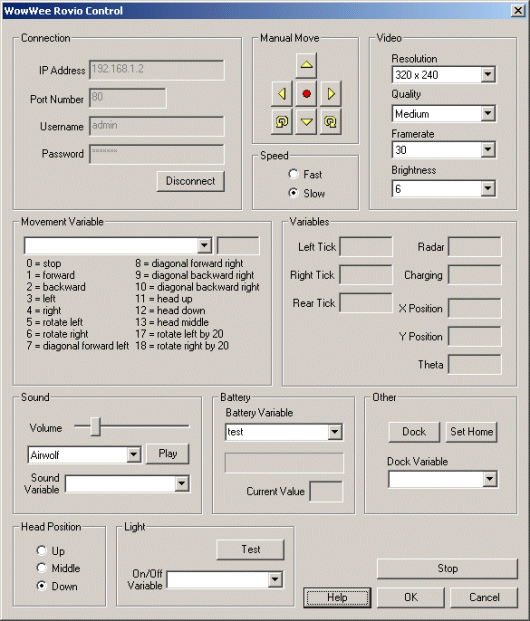Image resolution: width=530 pixels, height=621 pixels.
Task: Click the Right Tick value field
Action: 366,275
